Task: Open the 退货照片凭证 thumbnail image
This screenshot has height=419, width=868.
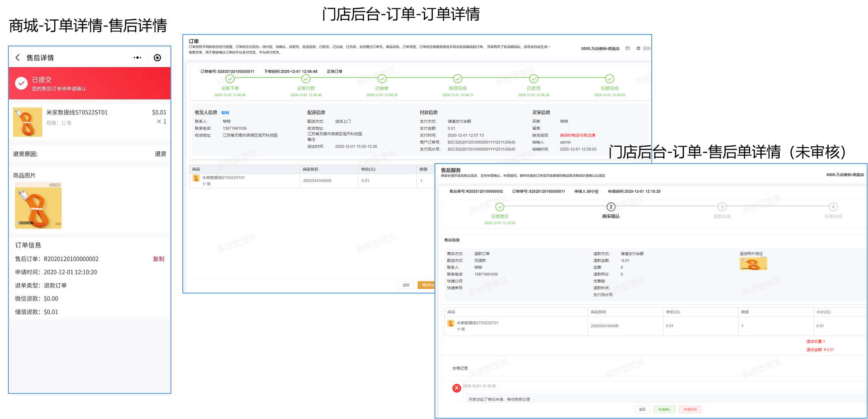Action: pyautogui.click(x=753, y=264)
